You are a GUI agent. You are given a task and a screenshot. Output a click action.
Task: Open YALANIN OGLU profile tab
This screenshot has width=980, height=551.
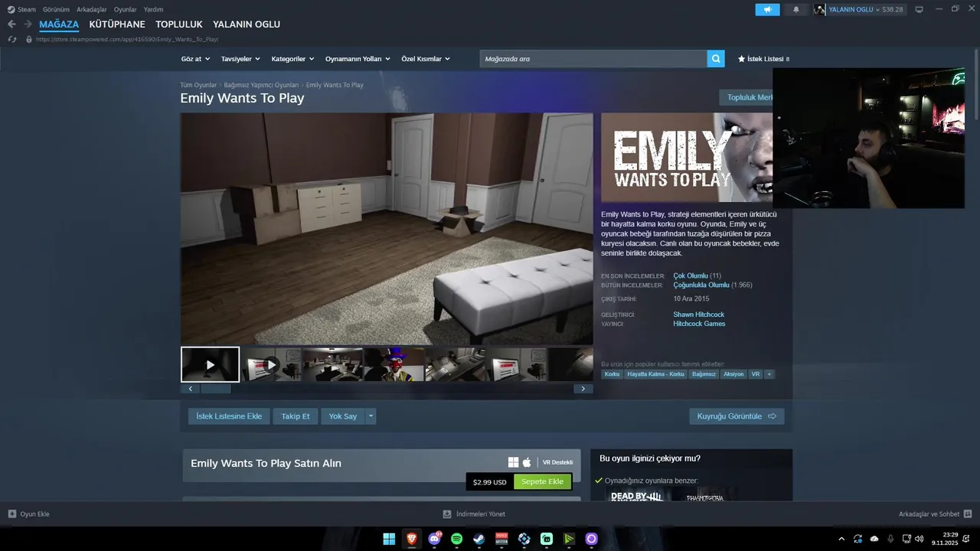pos(247,24)
